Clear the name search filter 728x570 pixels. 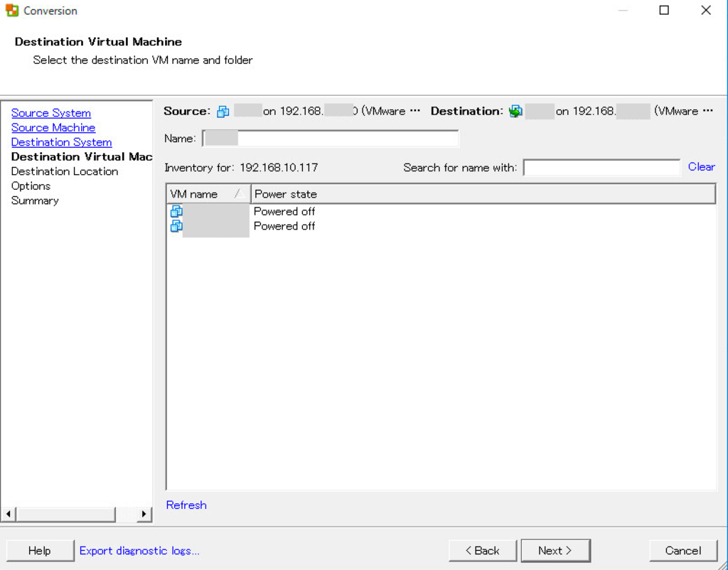click(701, 167)
